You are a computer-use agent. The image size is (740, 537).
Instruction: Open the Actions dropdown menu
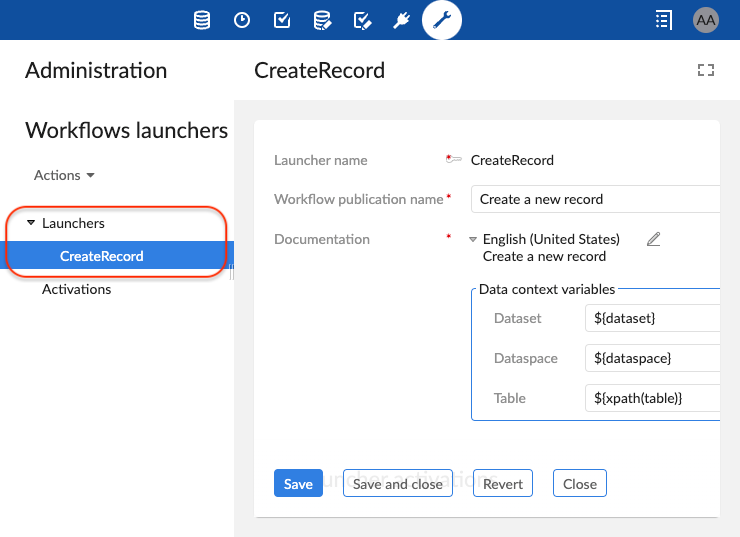coord(64,175)
